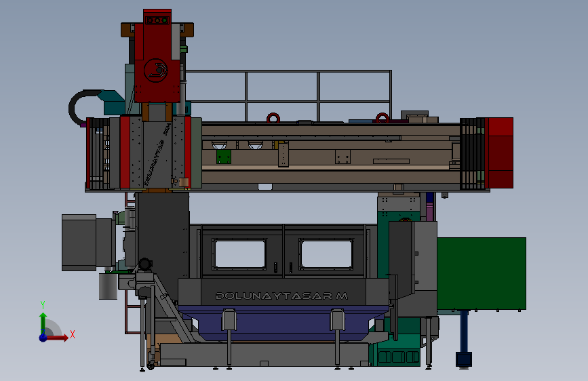Click the red X axis arrow of the triad

(x=58, y=338)
